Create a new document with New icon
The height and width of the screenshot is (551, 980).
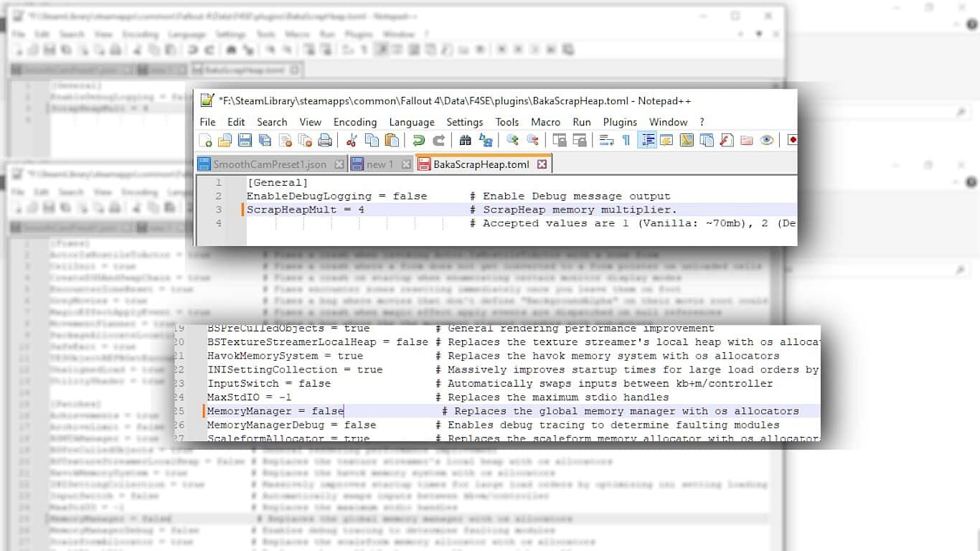pyautogui.click(x=205, y=140)
